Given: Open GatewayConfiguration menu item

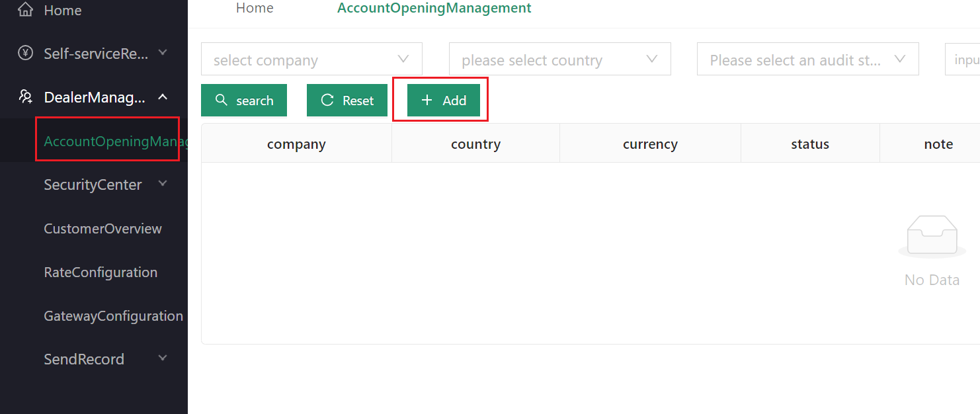Looking at the screenshot, I should 113,315.
